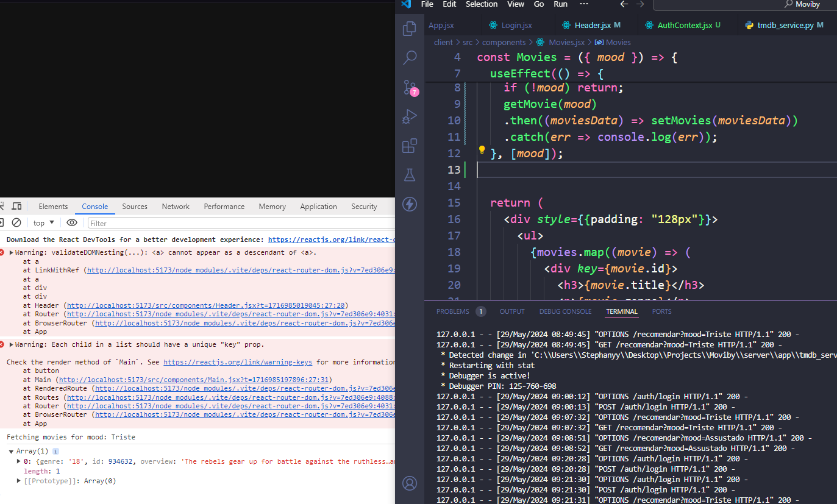Open the top context dropdown in Console
The width and height of the screenshot is (837, 504).
coord(44,223)
